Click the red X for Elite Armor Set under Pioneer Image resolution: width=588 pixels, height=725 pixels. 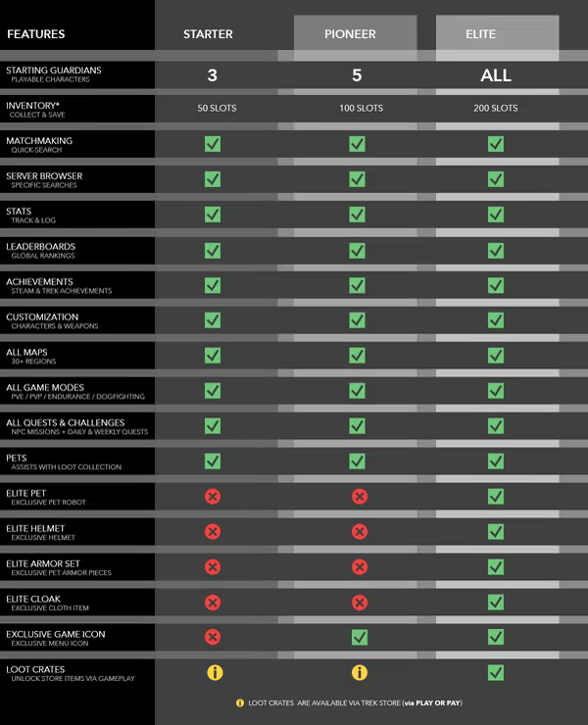click(359, 567)
